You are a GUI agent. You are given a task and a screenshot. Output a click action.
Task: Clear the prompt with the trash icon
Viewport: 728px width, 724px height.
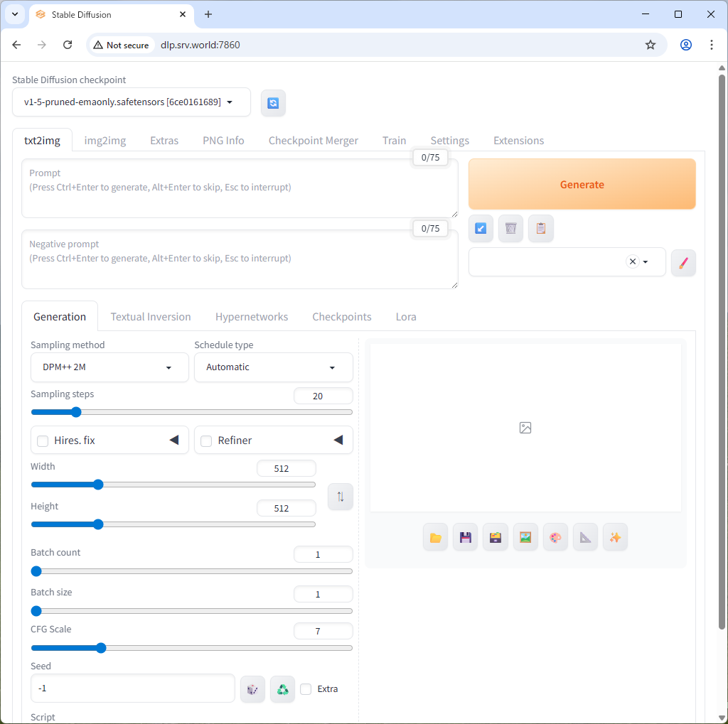(x=510, y=228)
